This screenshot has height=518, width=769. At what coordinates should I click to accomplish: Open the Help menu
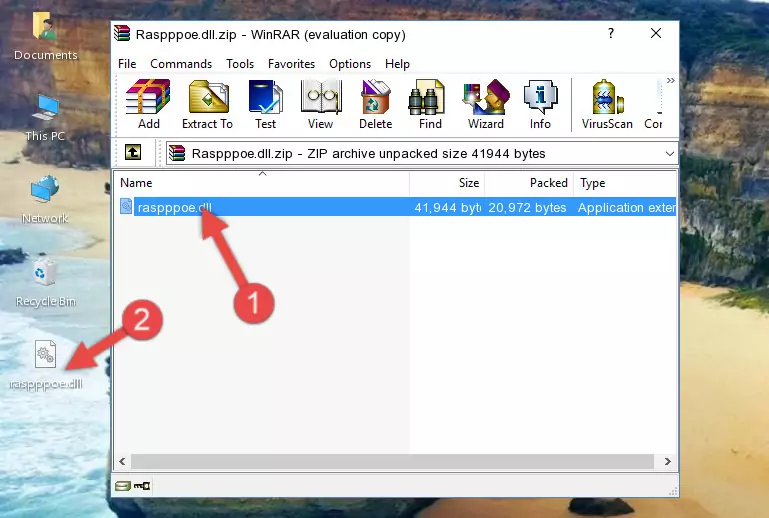tap(397, 64)
